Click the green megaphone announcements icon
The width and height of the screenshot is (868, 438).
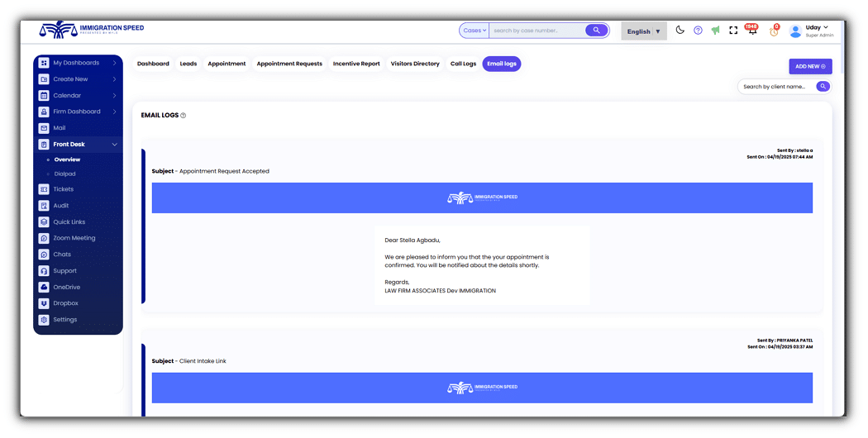[715, 31]
